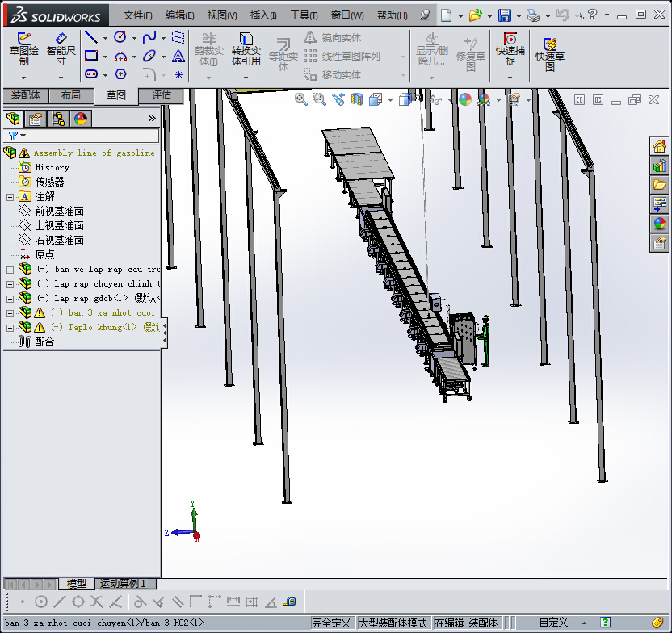Select the Corner Rectangle tool
This screenshot has height=633, width=672.
90,56
